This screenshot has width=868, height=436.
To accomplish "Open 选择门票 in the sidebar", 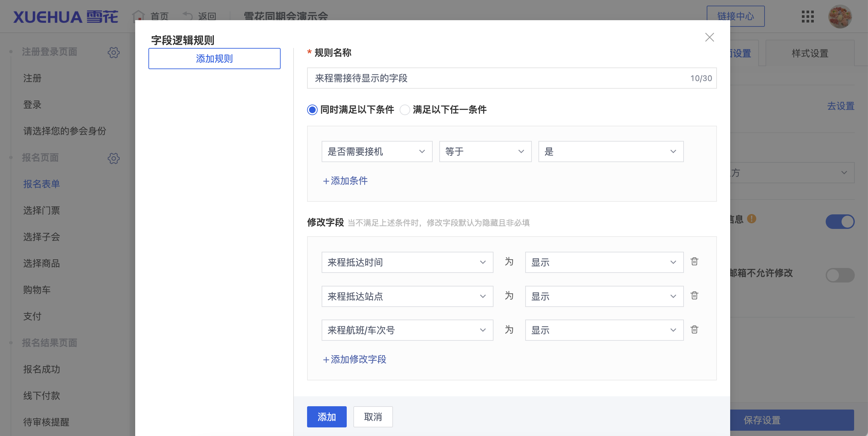I will pyautogui.click(x=41, y=210).
